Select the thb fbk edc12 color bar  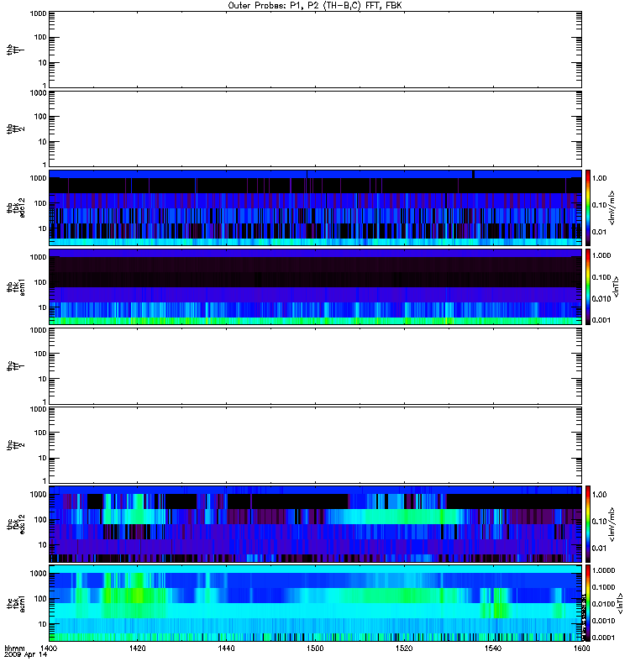pos(588,207)
